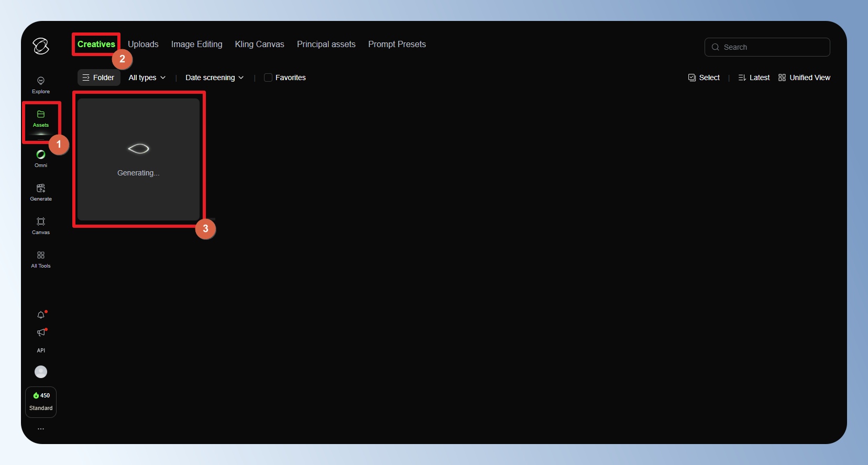
Task: Toggle Select mode for assets
Action: pos(704,77)
